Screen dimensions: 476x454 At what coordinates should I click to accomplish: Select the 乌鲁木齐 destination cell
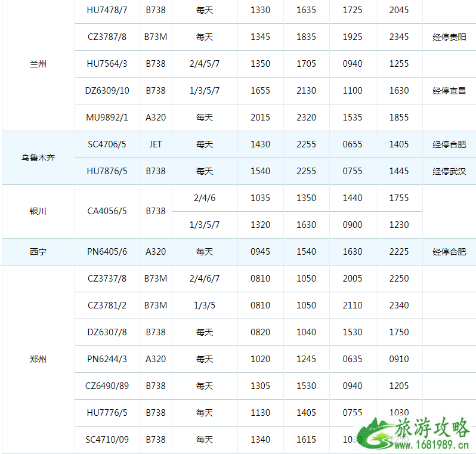38,157
